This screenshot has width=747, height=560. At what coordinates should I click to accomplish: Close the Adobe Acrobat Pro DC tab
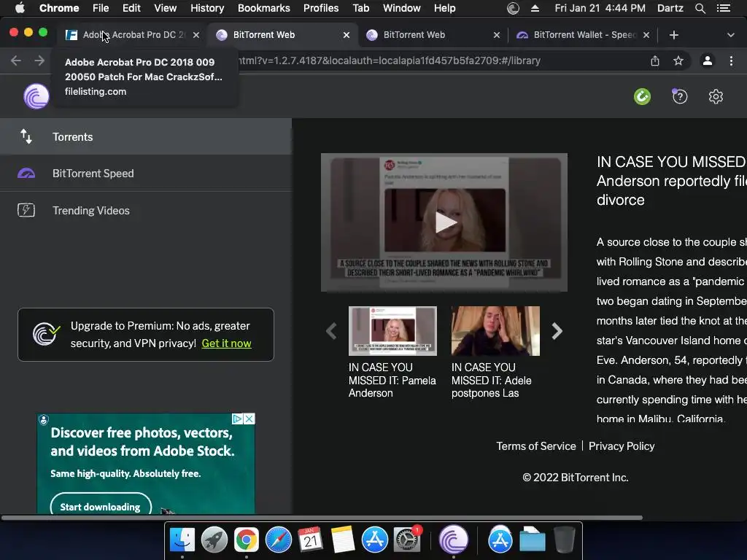196,35
